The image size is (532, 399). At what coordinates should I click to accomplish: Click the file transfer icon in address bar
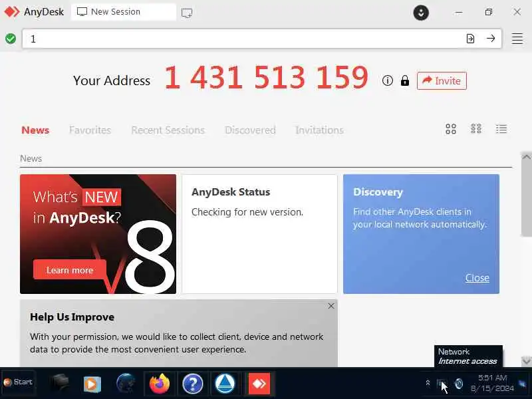click(x=470, y=39)
